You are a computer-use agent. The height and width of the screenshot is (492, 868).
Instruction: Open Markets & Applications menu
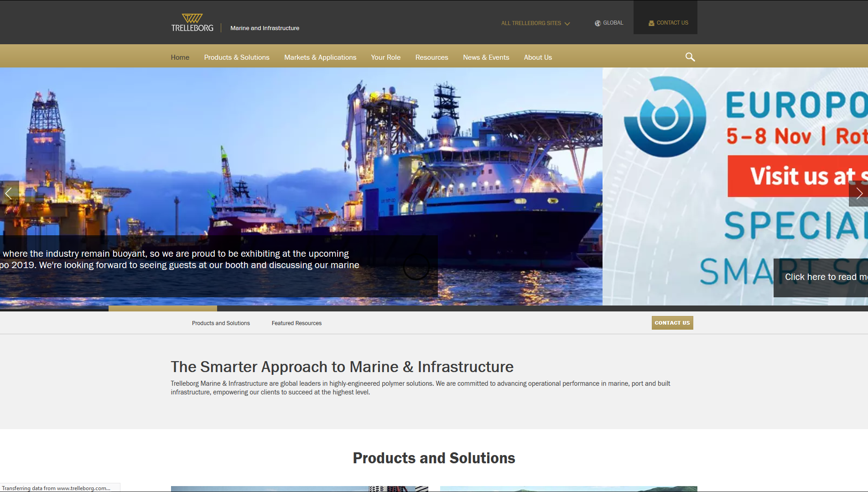[x=320, y=57]
